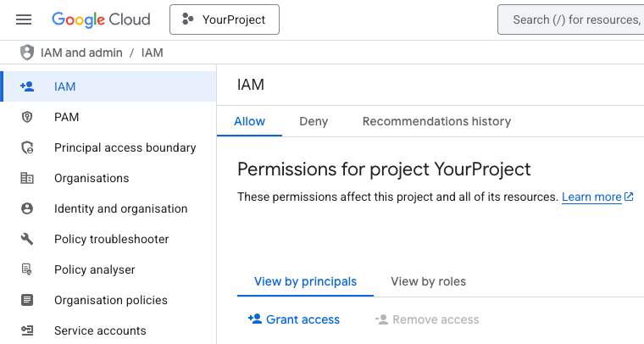Viewport: 644px width, 344px height.
Task: Click the Remove access button
Action: (x=427, y=319)
